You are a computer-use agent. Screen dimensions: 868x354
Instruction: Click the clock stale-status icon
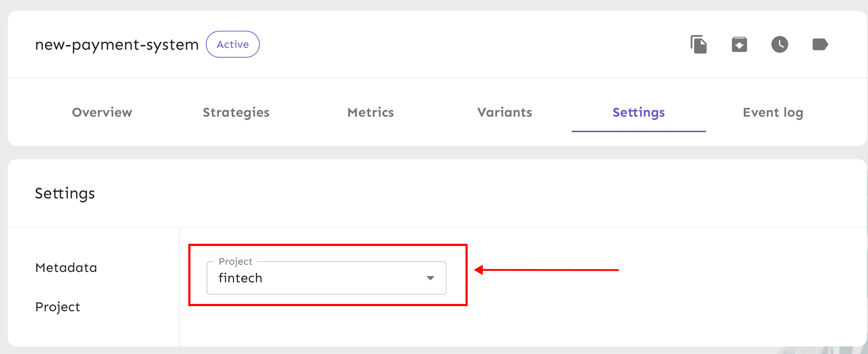pyautogui.click(x=779, y=45)
